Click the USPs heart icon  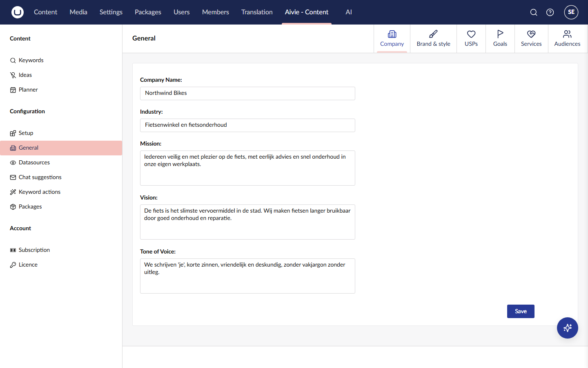471,34
